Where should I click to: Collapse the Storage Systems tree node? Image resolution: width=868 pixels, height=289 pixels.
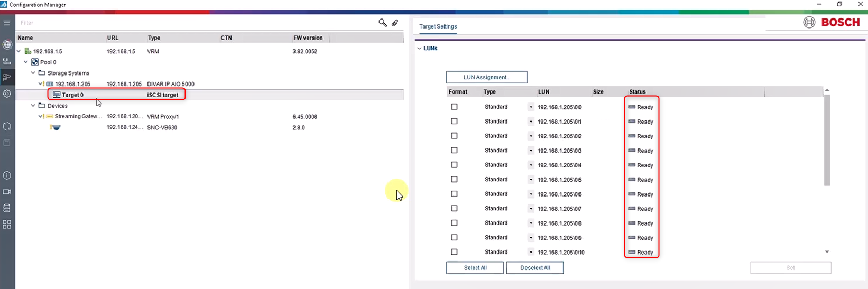pyautogui.click(x=33, y=73)
